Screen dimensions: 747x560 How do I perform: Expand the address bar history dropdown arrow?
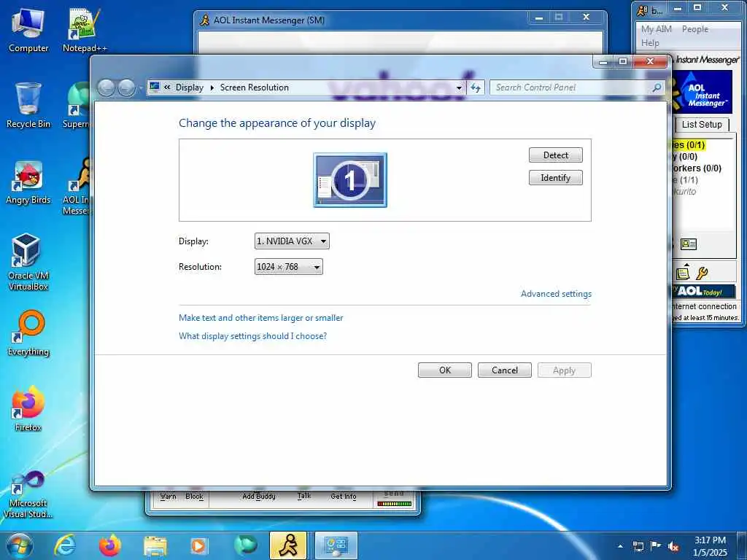pyautogui.click(x=459, y=87)
